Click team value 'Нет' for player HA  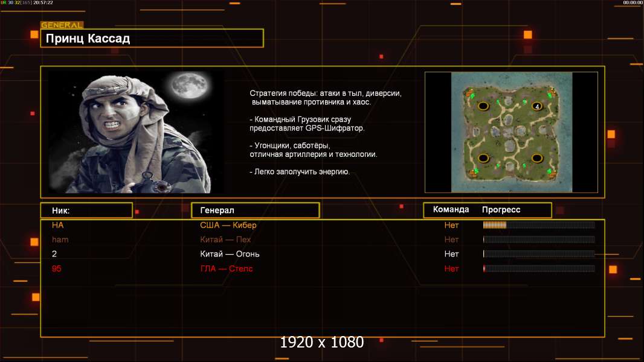point(451,225)
